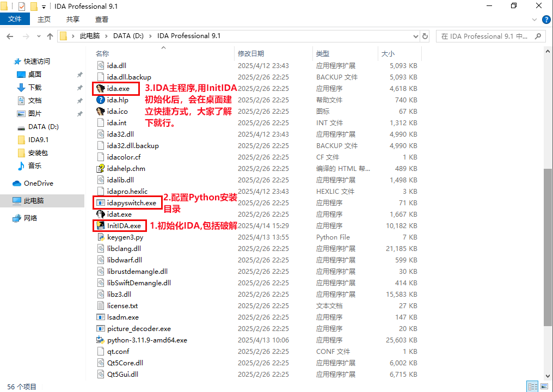The width and height of the screenshot is (553, 392).
Task: Open the 文件 menu tab
Action: (x=15, y=19)
